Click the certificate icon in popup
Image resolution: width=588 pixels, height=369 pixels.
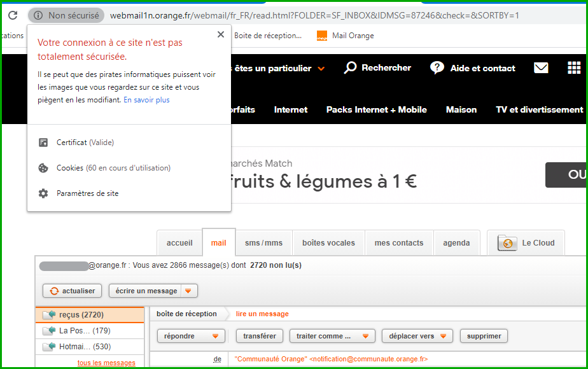[x=43, y=143]
